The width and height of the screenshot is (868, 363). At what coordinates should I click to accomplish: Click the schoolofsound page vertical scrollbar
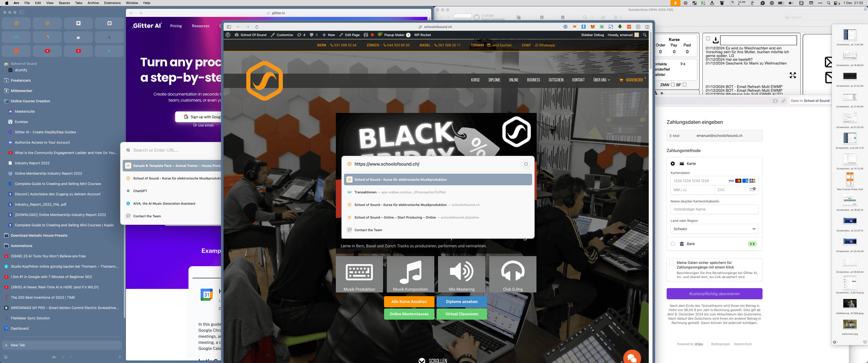[651, 50]
